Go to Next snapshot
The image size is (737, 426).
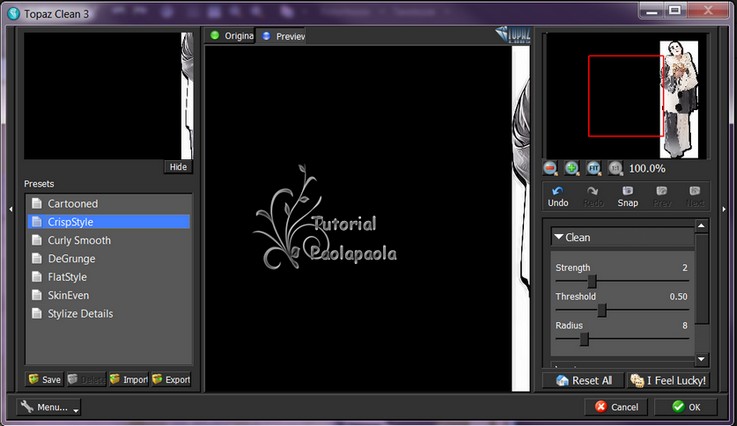pyautogui.click(x=695, y=197)
